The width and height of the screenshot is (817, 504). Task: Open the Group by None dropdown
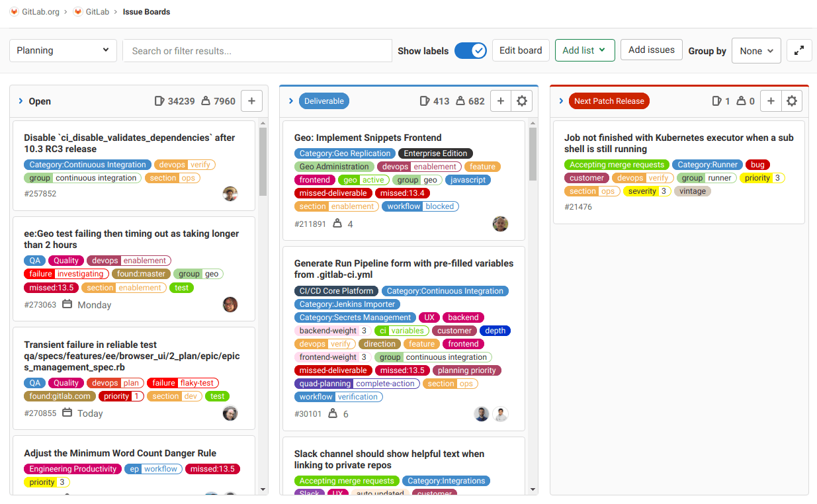pos(756,50)
